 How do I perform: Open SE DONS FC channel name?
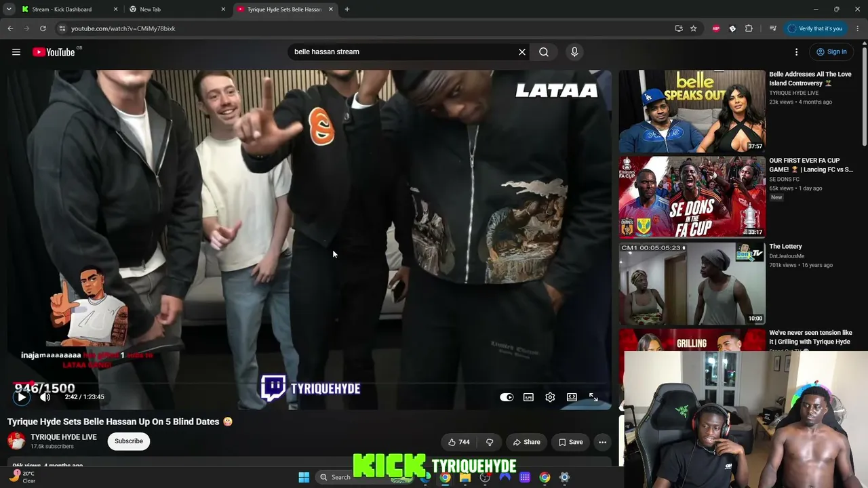[x=784, y=179]
